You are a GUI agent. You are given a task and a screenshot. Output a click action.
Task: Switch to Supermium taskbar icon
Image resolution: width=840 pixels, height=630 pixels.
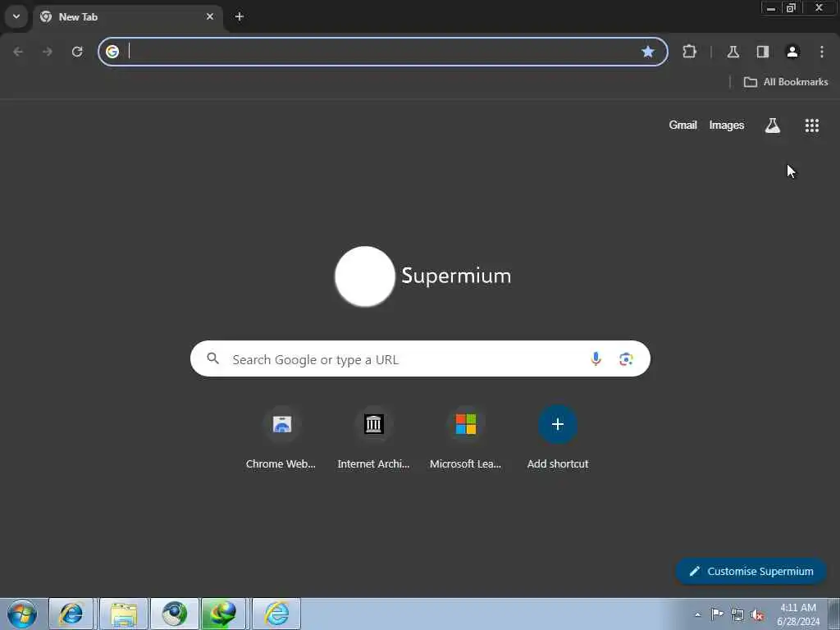click(175, 614)
